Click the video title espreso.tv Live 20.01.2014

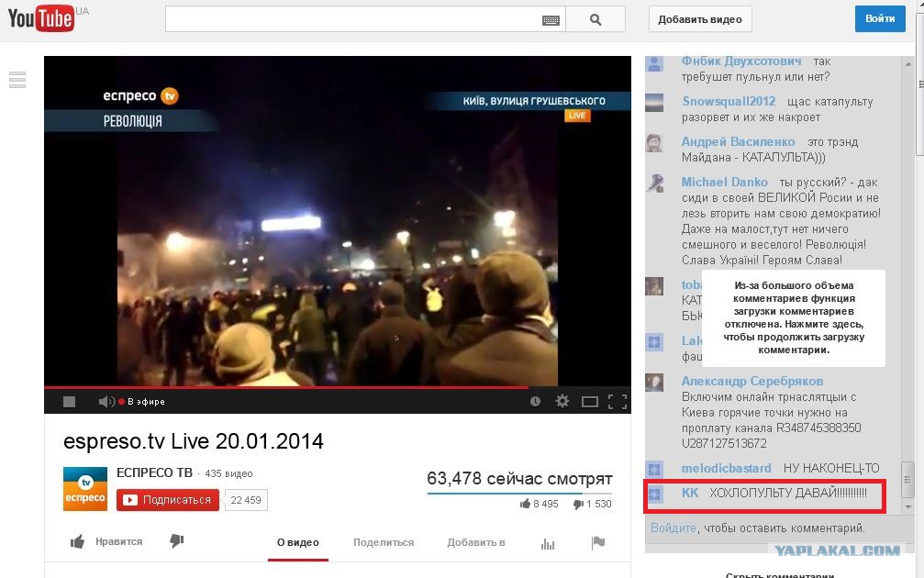coord(194,441)
